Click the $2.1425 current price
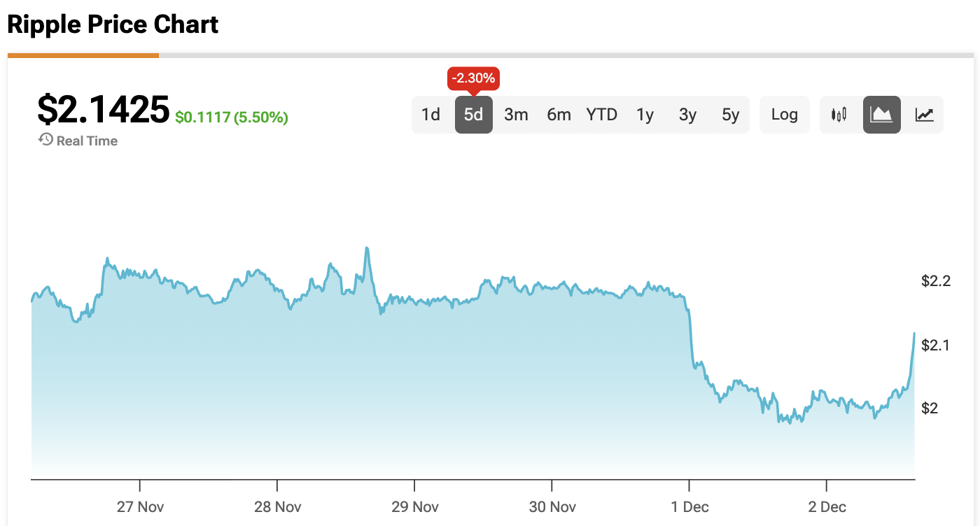 (x=103, y=110)
